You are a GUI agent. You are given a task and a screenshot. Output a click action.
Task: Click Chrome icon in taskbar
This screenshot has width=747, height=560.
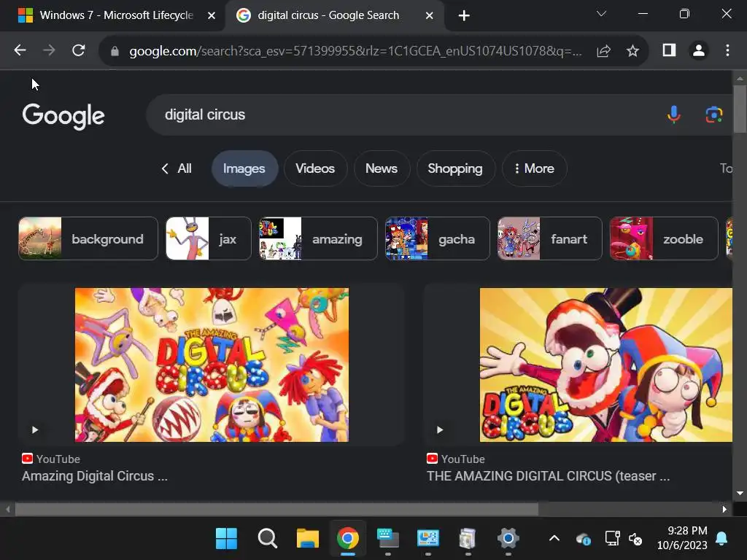click(348, 539)
